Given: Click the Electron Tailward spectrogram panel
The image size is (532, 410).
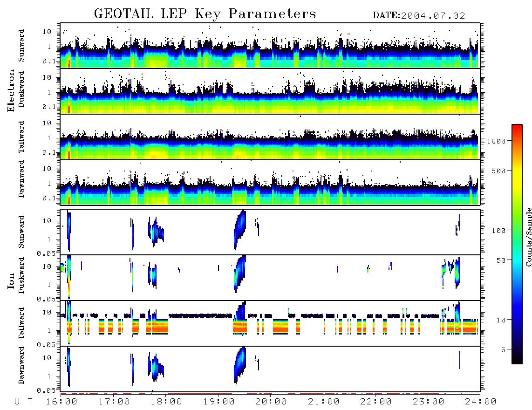Looking at the screenshot, I should tap(270, 137).
